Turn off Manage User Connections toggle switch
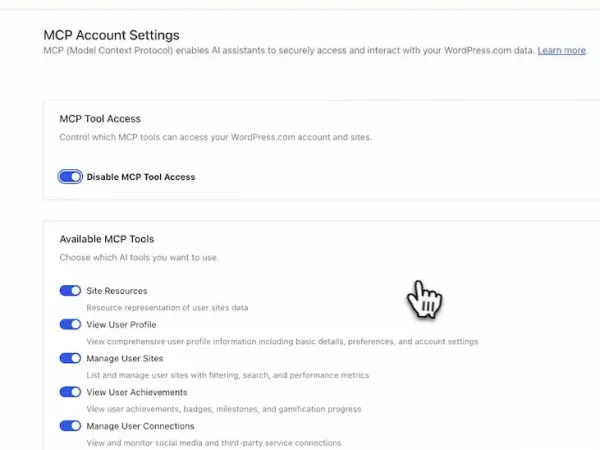This screenshot has height=450, width=600. pyautogui.click(x=70, y=425)
